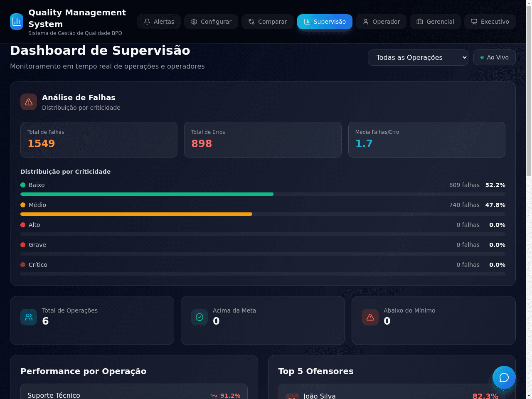
Task: Click the briefcase icon in Gerencial tab
Action: tap(420, 22)
